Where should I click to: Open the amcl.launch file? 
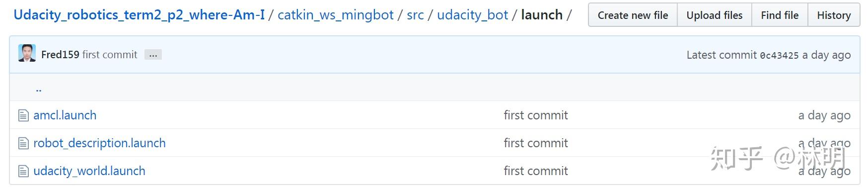(65, 115)
